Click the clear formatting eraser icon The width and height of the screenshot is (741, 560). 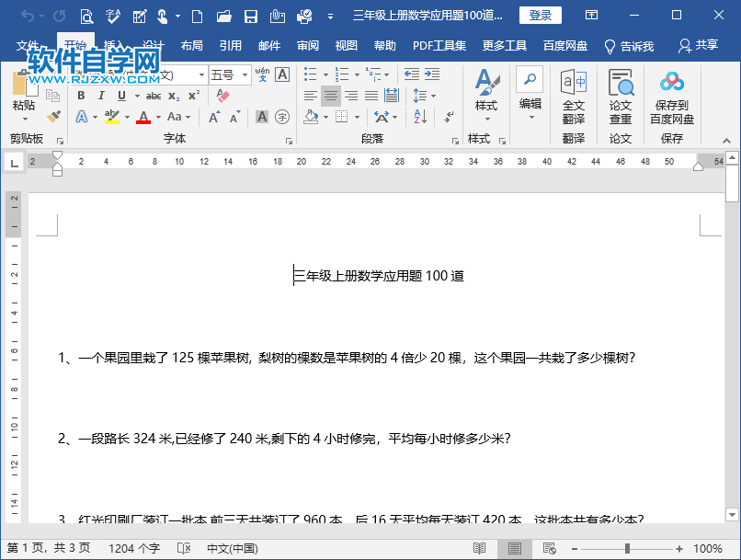[221, 95]
